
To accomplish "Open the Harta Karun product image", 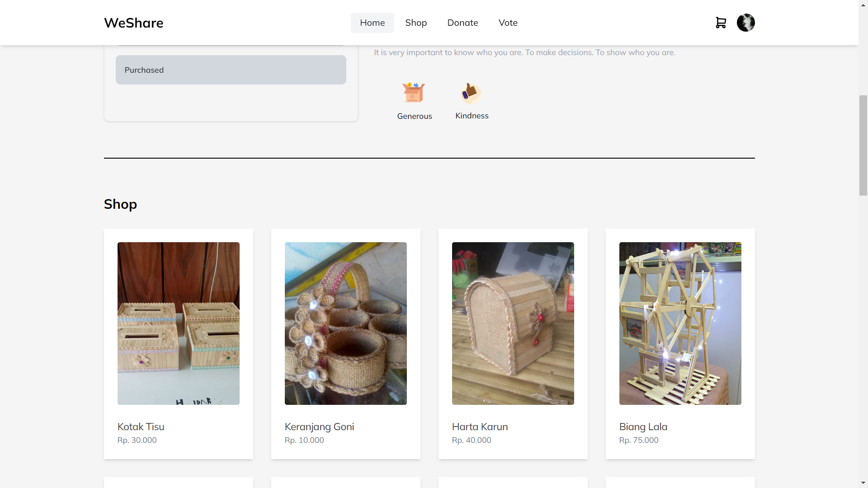I will pyautogui.click(x=513, y=323).
